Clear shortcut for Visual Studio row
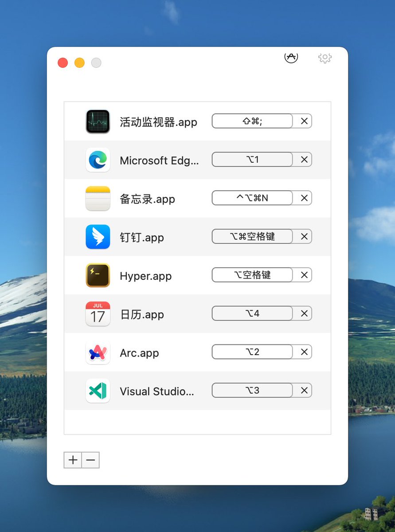This screenshot has height=532, width=395. [304, 391]
